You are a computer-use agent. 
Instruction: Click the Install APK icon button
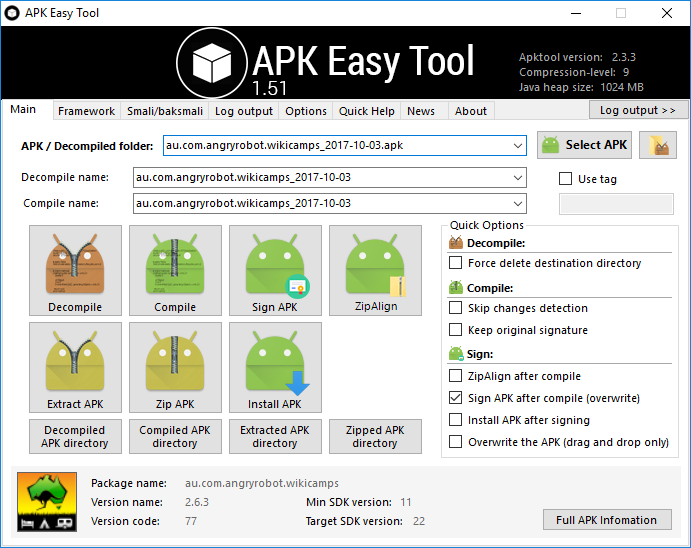coord(275,367)
